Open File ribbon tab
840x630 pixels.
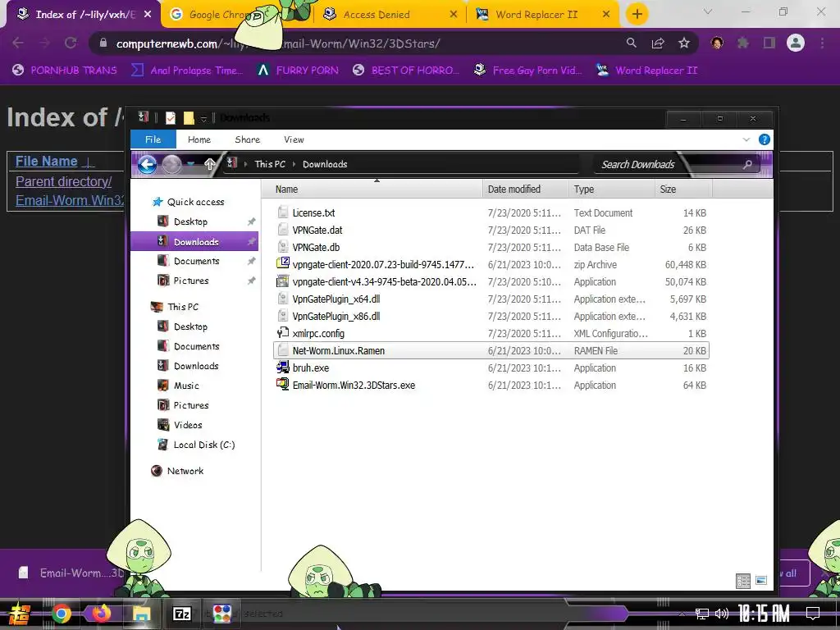(153, 139)
